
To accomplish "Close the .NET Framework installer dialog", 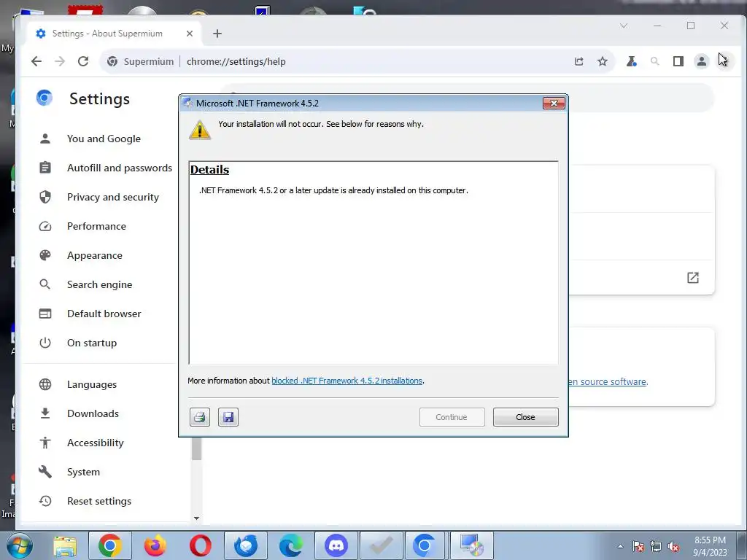I will (525, 417).
